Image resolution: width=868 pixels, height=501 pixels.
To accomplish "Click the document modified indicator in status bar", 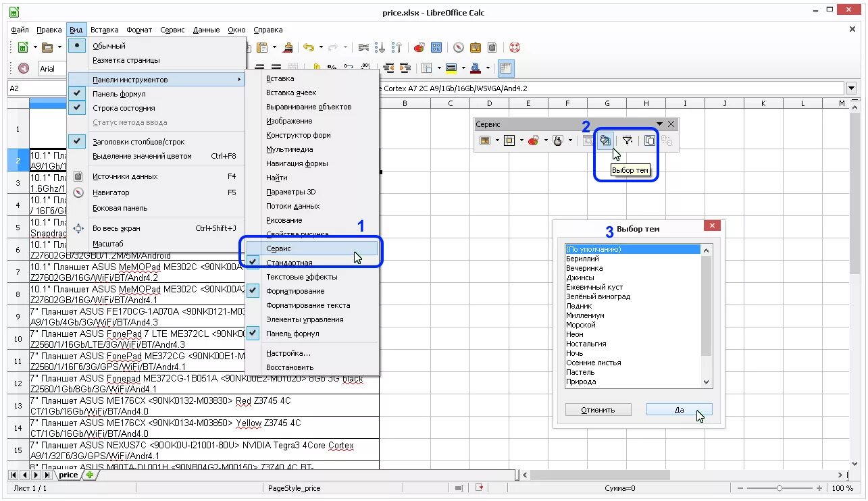I will pyautogui.click(x=480, y=487).
